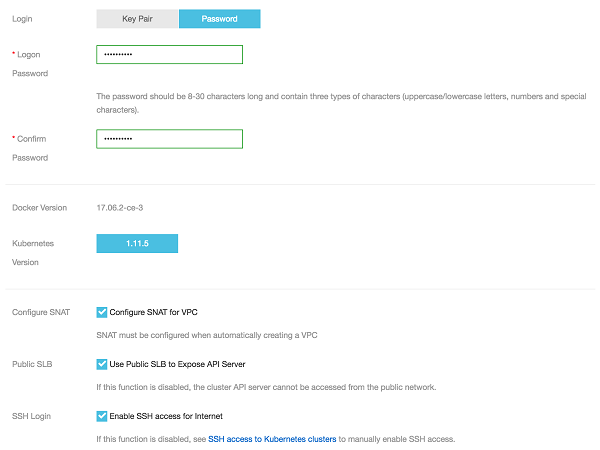Screen dimensions: 600x450
Task: Open SSH access to Kubernetes clusters link
Action: 272,439
